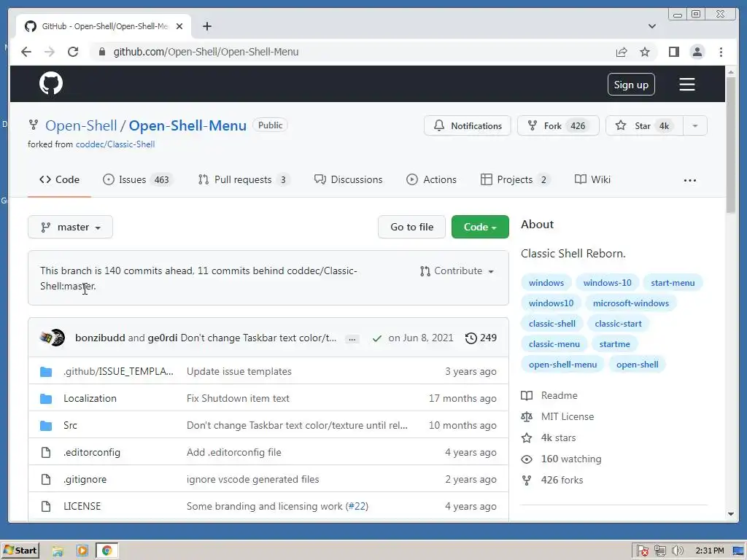This screenshot has height=560, width=747.
Task: Select the Code tab
Action: tap(60, 179)
